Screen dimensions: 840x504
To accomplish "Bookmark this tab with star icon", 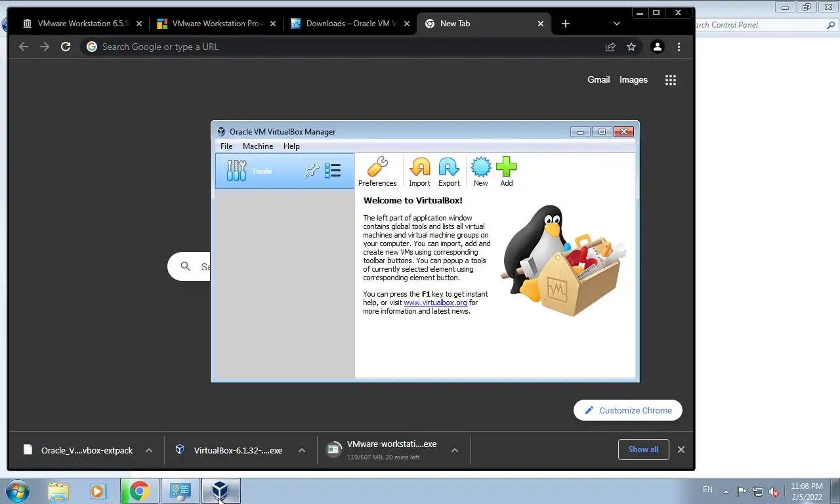I will click(x=631, y=47).
